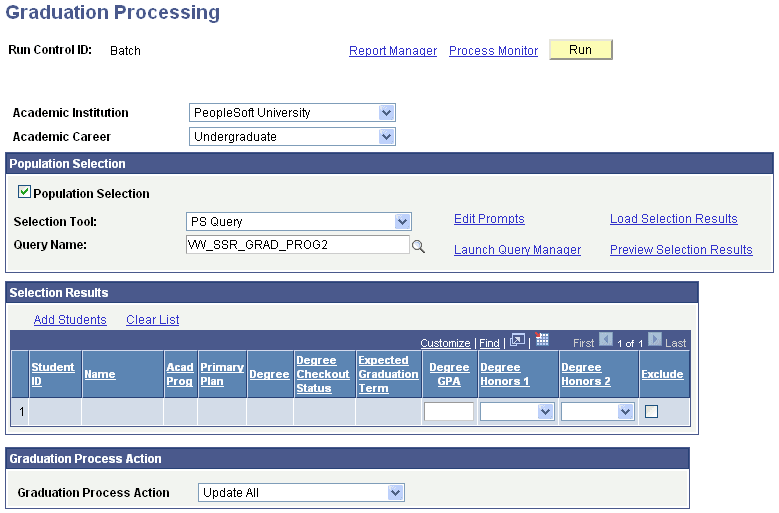The image size is (779, 513).
Task: Sort by Name column header
Action: (x=100, y=374)
